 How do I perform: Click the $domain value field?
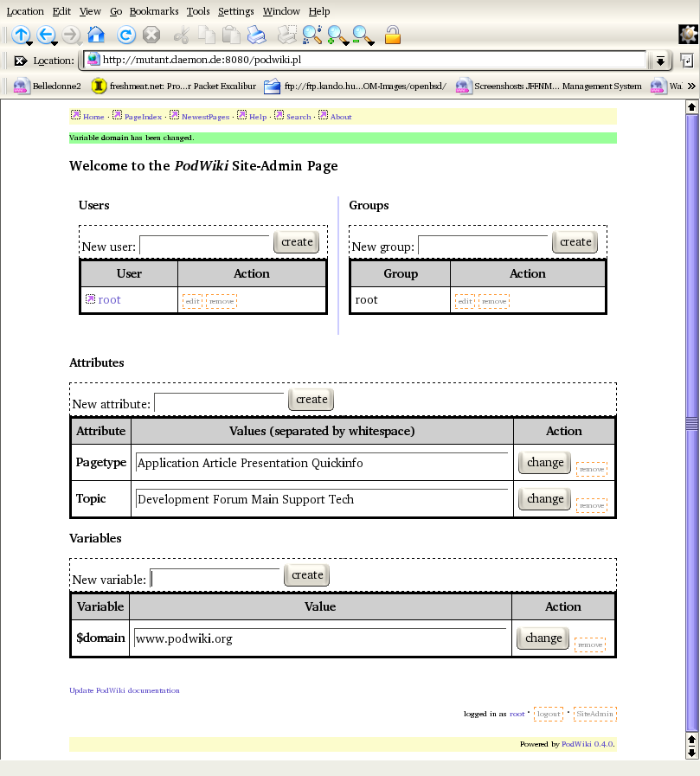point(320,638)
